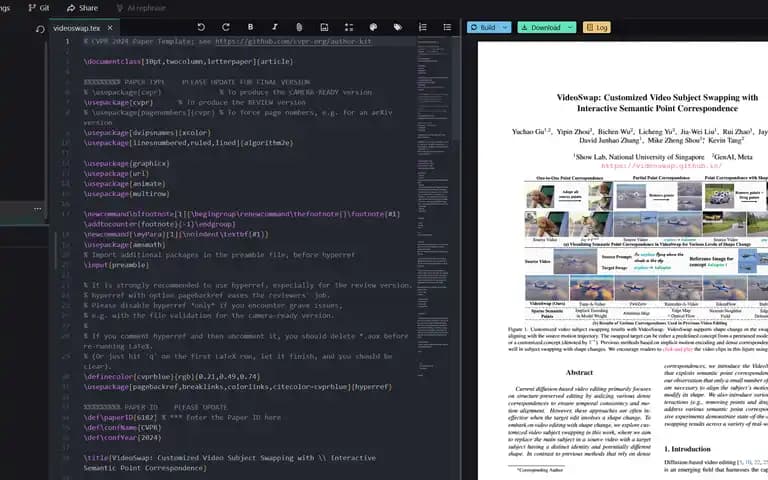The width and height of the screenshot is (768, 480).
Task: Click the Abstract heading in the PDF
Action: [579, 372]
